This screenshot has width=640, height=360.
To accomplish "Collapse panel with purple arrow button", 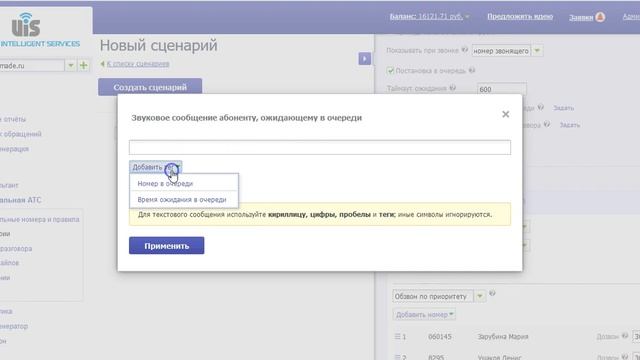I will click(364, 59).
